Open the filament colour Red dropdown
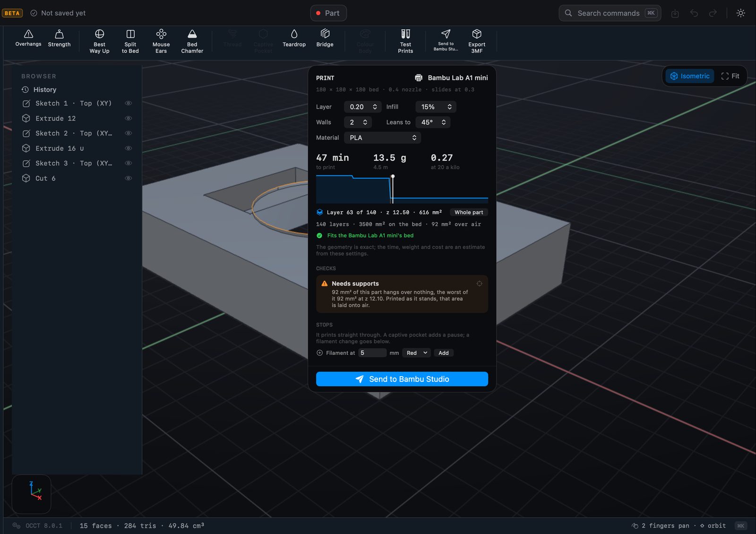The width and height of the screenshot is (756, 534). 416,353
